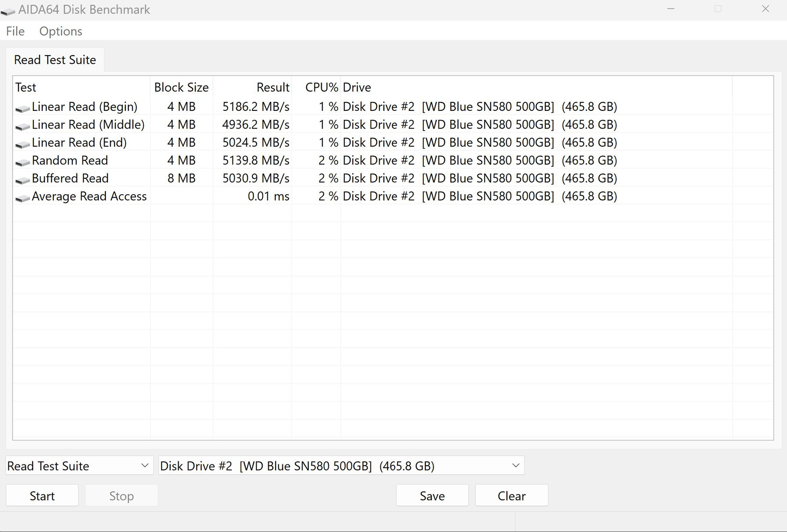
Task: Click the Save results button
Action: tap(432, 495)
